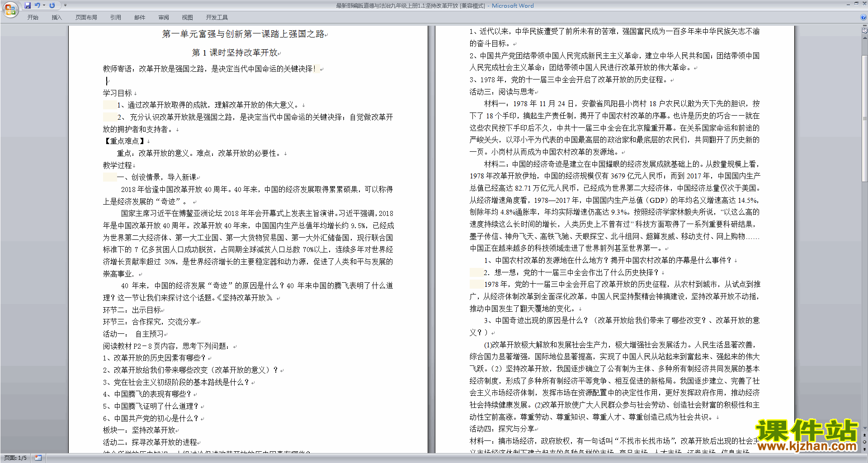Click the line 活动一：自主预习
This screenshot has width=868, height=463.
(x=134, y=334)
